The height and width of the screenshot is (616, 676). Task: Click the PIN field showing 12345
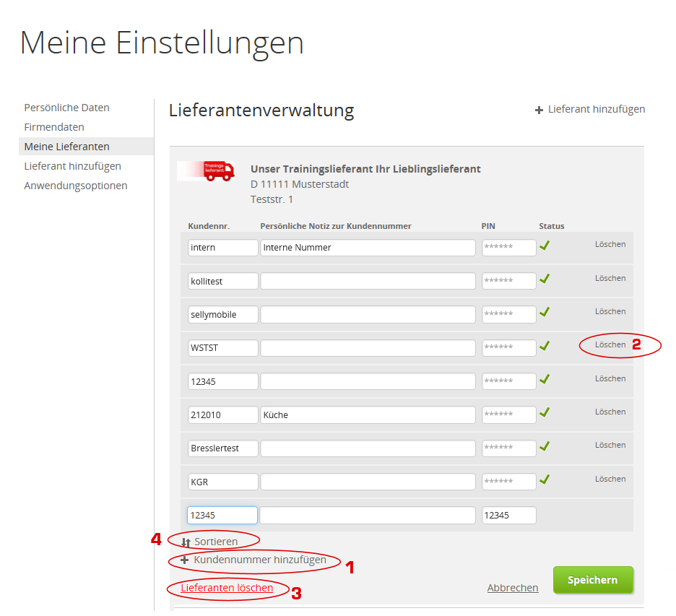point(508,516)
